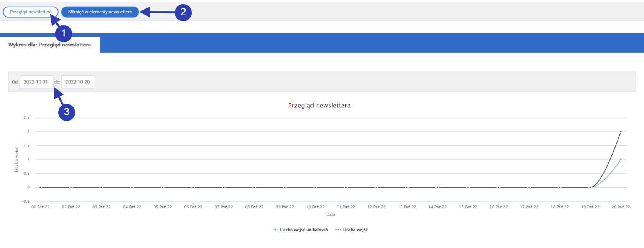Click the Od date field 2022-10-01
The height and width of the screenshot is (248, 644).
point(36,82)
